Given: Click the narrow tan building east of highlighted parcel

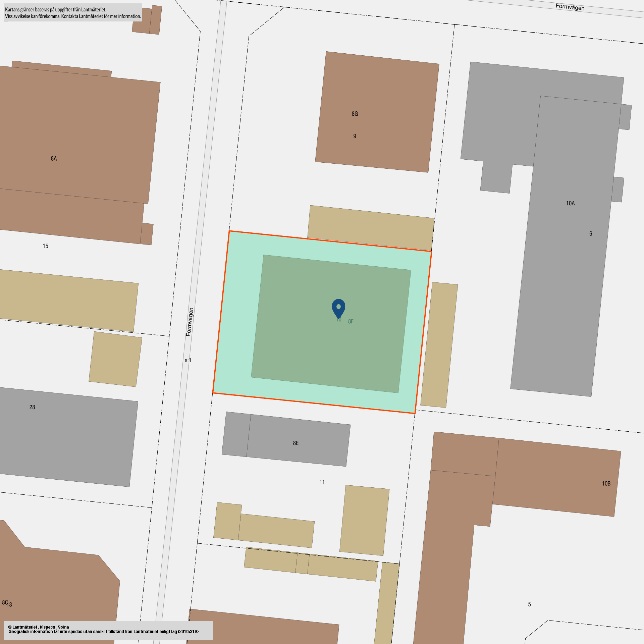Looking at the screenshot, I should [439, 345].
